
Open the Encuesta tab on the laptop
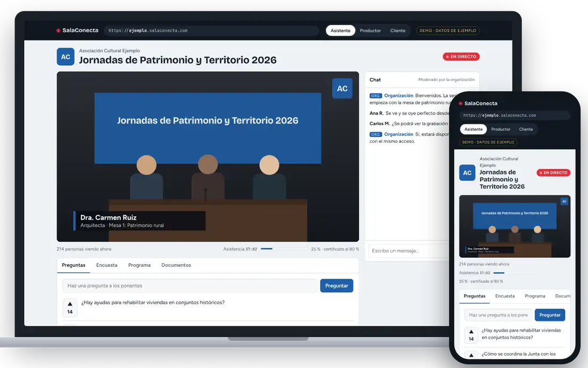tap(107, 265)
